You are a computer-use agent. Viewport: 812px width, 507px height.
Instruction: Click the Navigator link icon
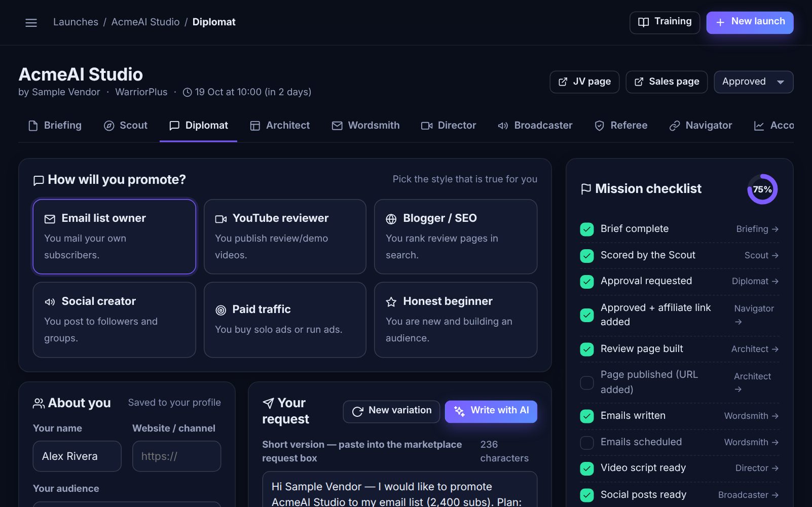675,126
